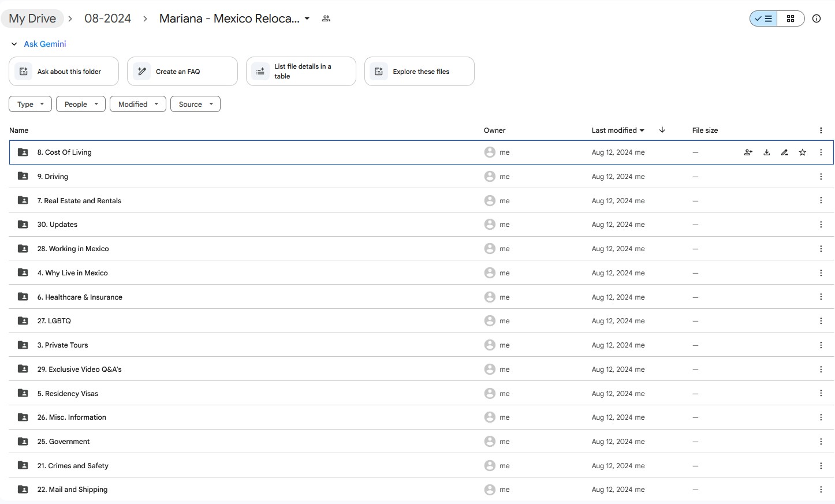This screenshot has width=835, height=504.
Task: Open more actions for 22. Mail and Shipping
Action: click(x=821, y=490)
